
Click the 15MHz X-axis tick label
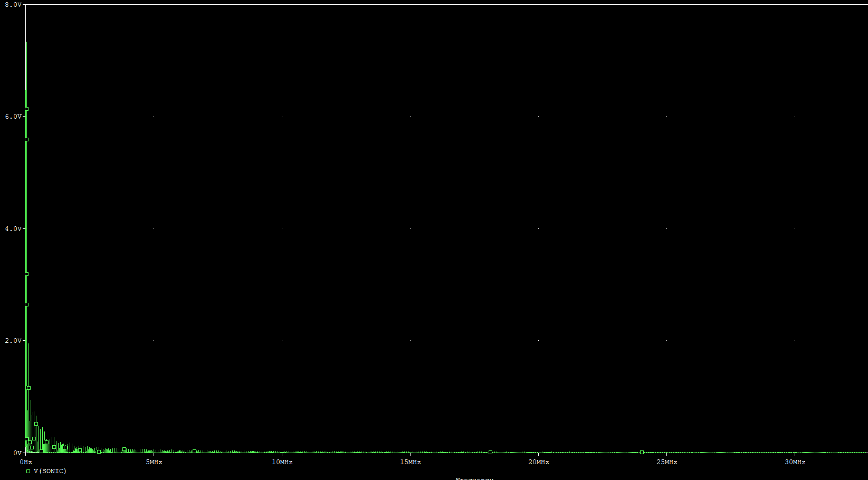click(x=411, y=462)
